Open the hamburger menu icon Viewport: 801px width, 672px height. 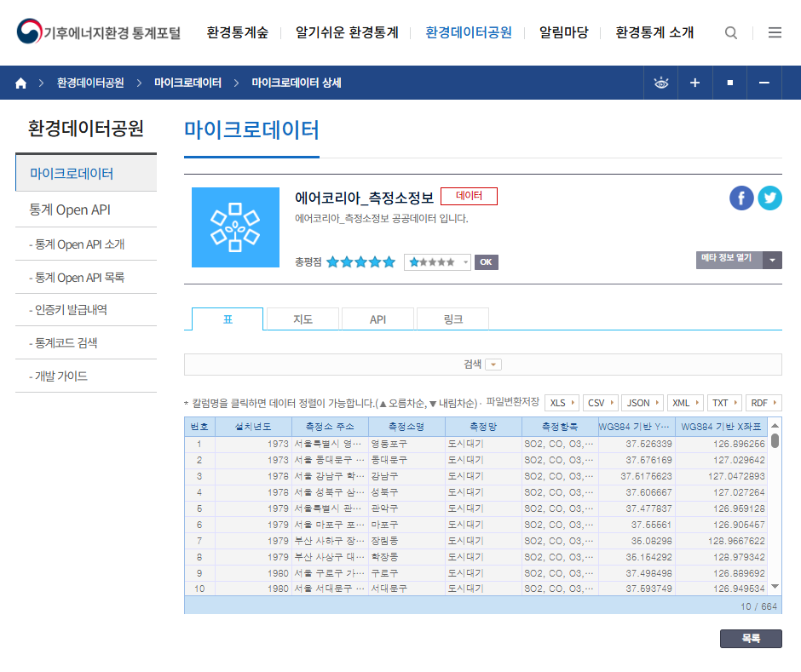[775, 32]
